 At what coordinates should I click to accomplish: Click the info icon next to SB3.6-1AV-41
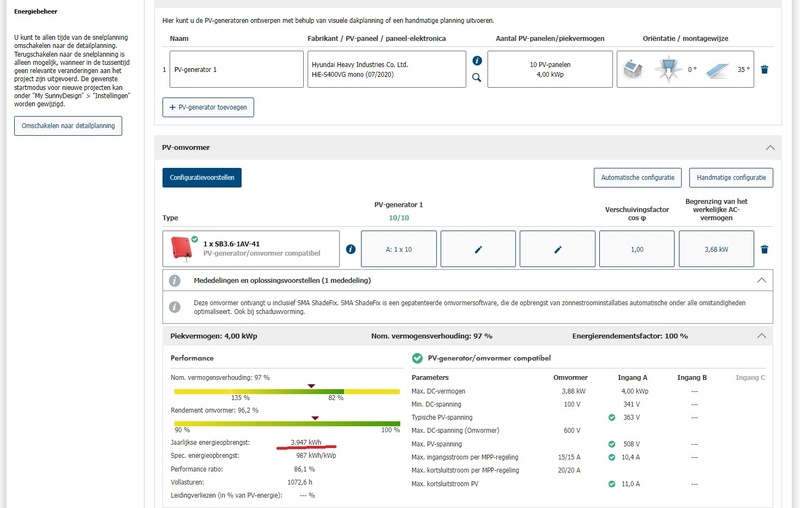351,249
